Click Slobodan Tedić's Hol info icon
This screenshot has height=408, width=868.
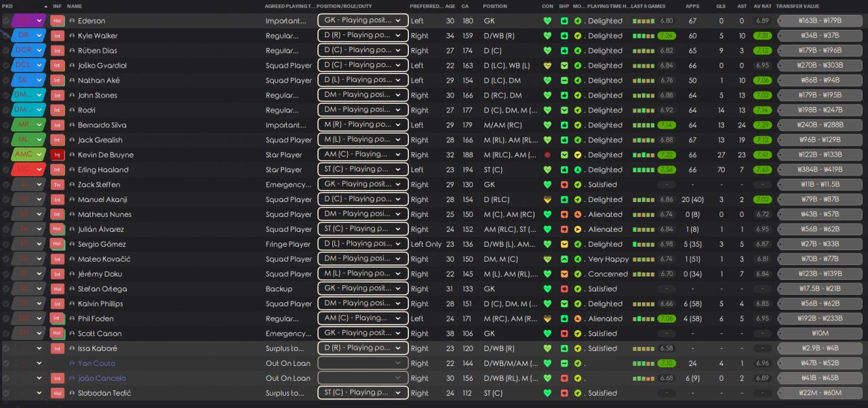pos(58,394)
